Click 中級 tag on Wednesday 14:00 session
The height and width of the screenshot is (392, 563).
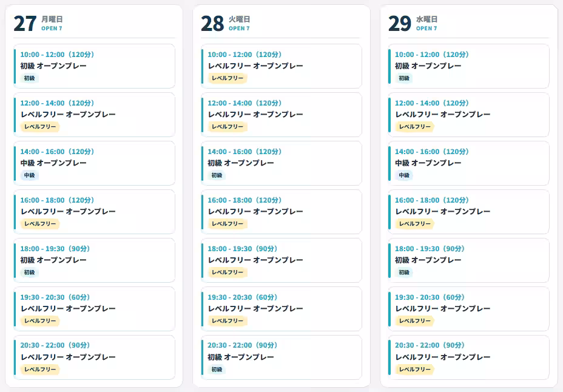click(404, 175)
